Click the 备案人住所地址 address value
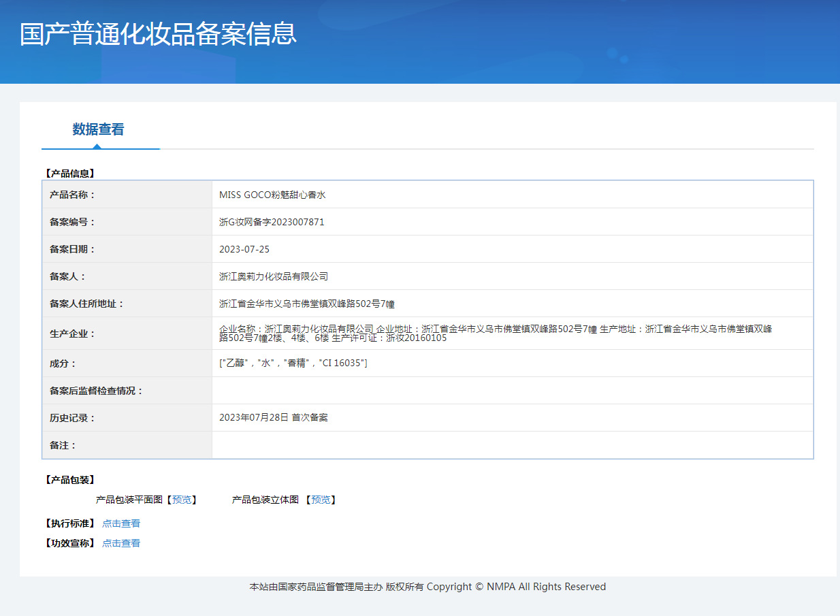This screenshot has width=840, height=616. click(x=307, y=304)
